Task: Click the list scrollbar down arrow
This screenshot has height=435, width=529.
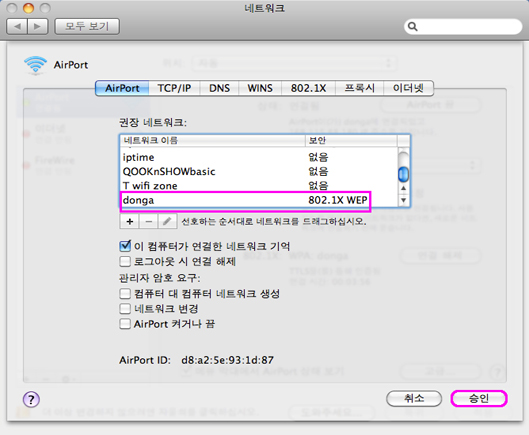Action: pos(403,200)
